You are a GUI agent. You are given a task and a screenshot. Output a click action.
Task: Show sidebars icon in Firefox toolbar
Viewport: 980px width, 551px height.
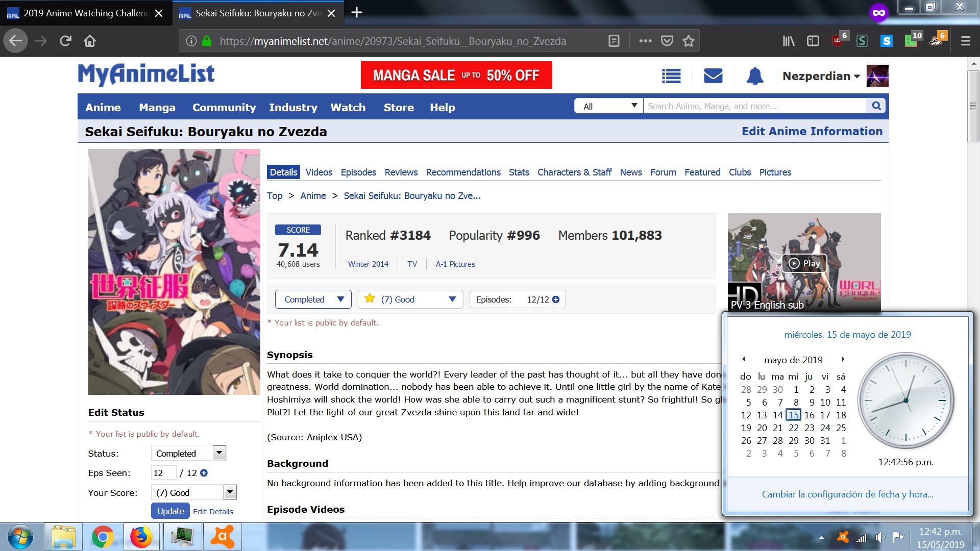pyautogui.click(x=813, y=41)
